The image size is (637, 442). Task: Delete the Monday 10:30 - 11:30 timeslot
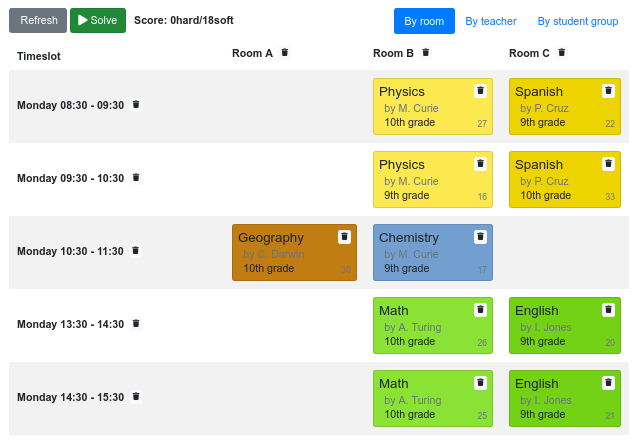click(136, 251)
